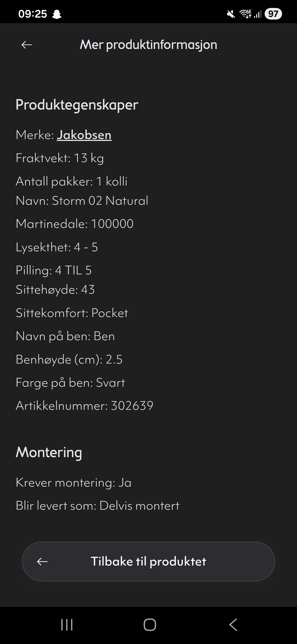297x644 pixels.
Task: Tap the Produktegenskaper section heading
Action: click(x=77, y=105)
